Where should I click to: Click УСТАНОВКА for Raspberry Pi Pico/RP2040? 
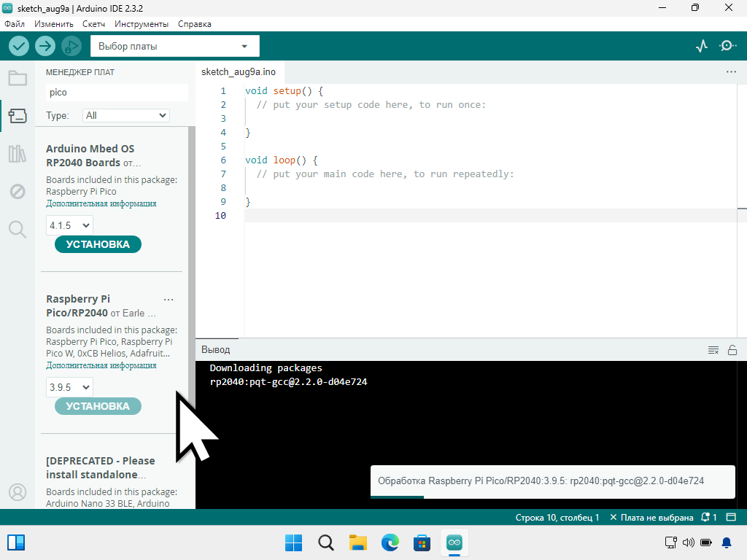pyautogui.click(x=98, y=406)
